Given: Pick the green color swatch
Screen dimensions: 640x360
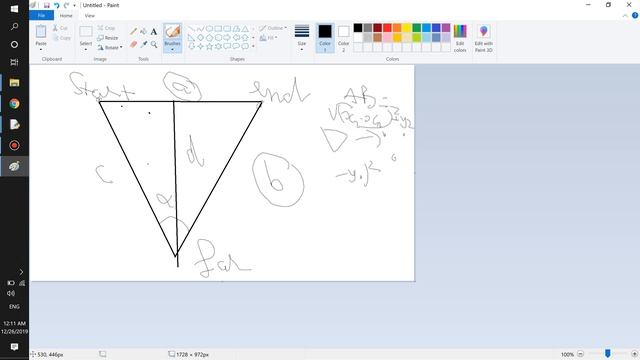Looking at the screenshot, I should click(417, 28).
